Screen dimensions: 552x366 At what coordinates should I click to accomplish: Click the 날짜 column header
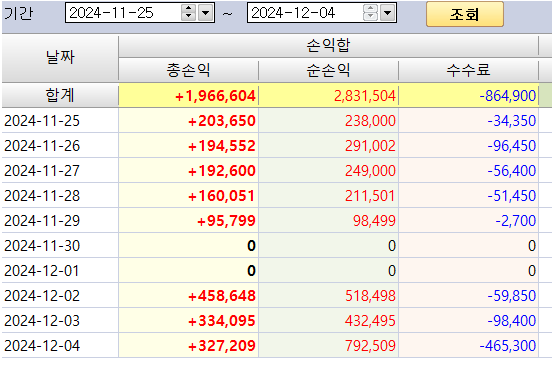coord(60,58)
